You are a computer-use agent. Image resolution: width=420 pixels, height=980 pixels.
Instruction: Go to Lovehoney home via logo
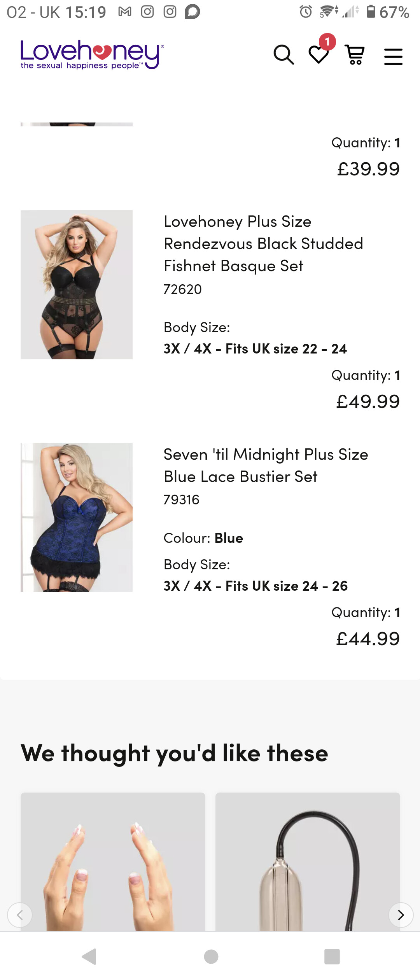[x=92, y=54]
